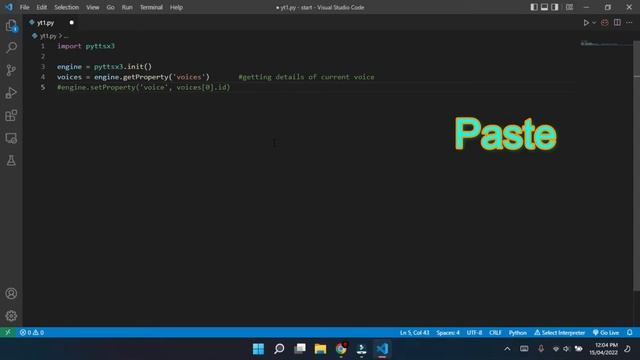Click the import pyttsx3 line
The width and height of the screenshot is (640, 360).
tap(86, 46)
